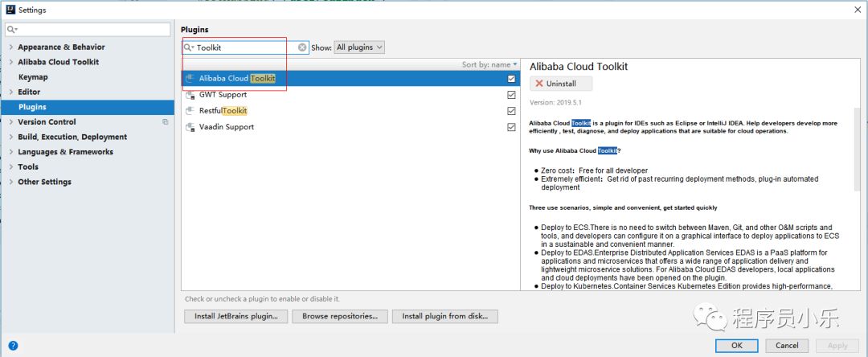Focus the settings search field
Image resolution: width=868 pixels, height=357 pixels.
(88, 29)
